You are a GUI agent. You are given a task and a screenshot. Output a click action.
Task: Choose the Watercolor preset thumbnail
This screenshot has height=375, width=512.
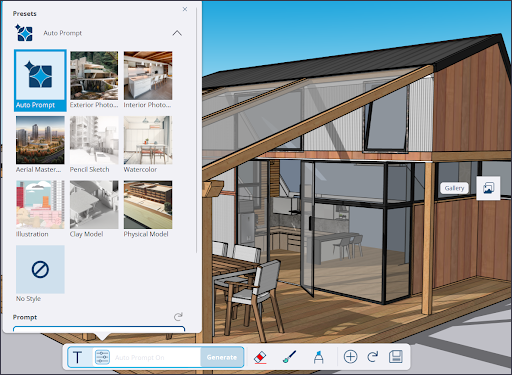[x=148, y=144]
